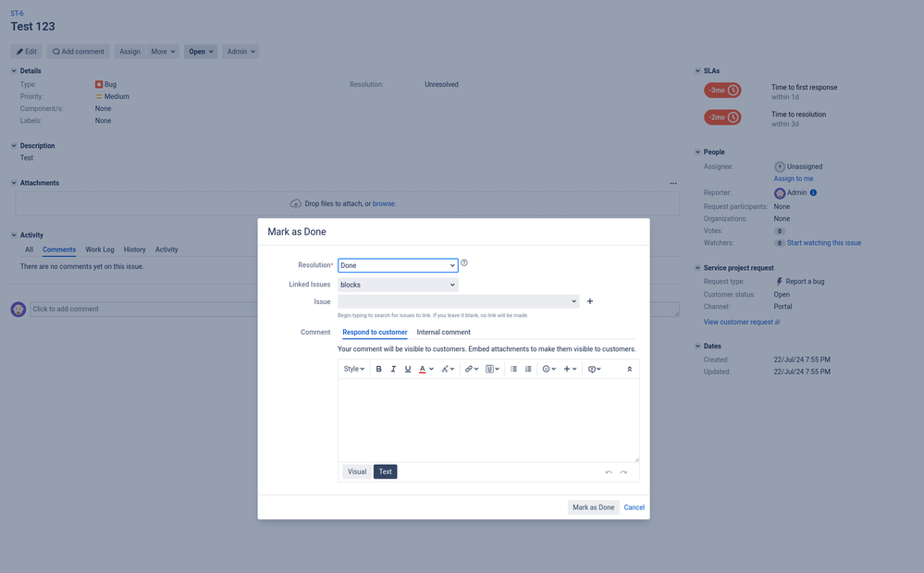
Task: Open the Admin dropdown menu
Action: (x=240, y=52)
